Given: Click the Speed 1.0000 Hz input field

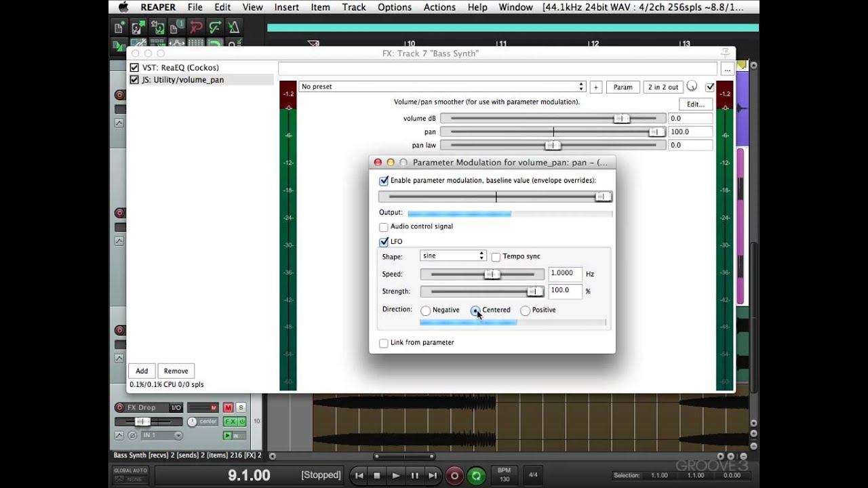Looking at the screenshot, I should pos(566,274).
